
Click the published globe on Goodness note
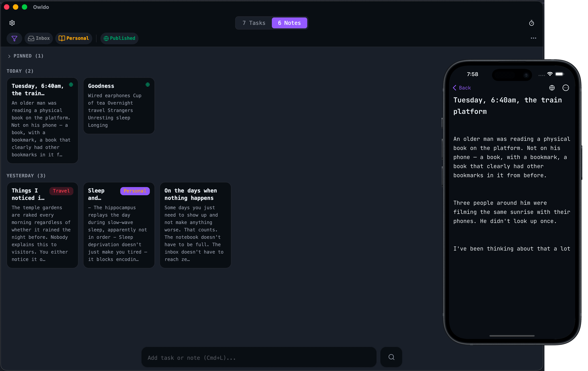pyautogui.click(x=148, y=84)
